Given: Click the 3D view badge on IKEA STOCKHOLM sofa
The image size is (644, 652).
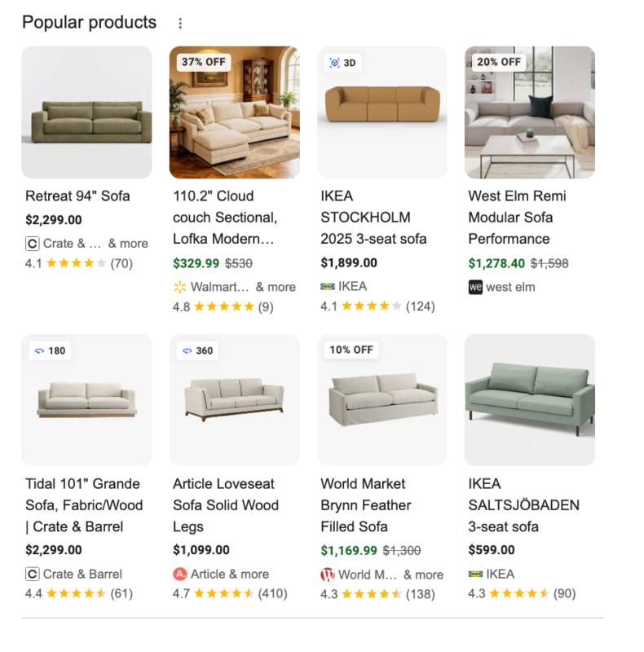Looking at the screenshot, I should point(343,63).
